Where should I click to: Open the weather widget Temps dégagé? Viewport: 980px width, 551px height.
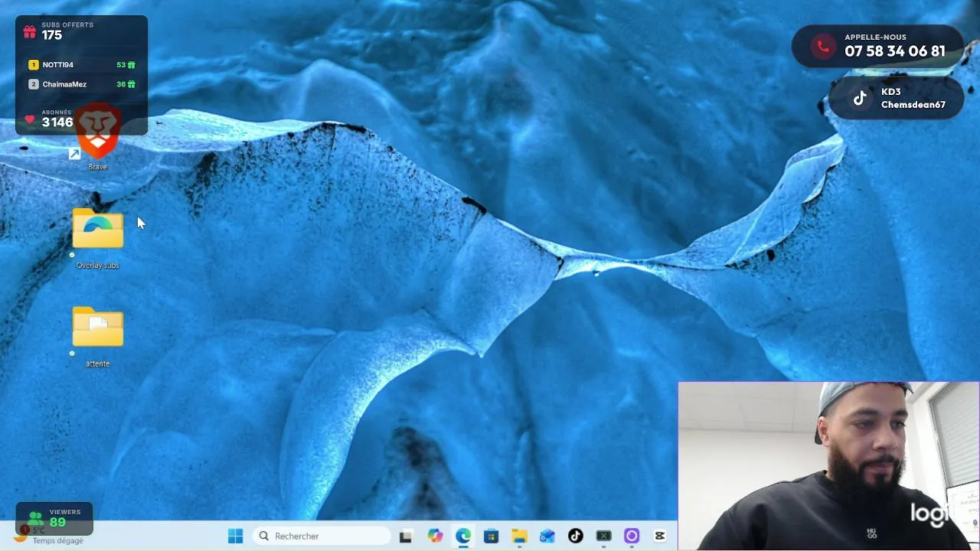tap(48, 536)
